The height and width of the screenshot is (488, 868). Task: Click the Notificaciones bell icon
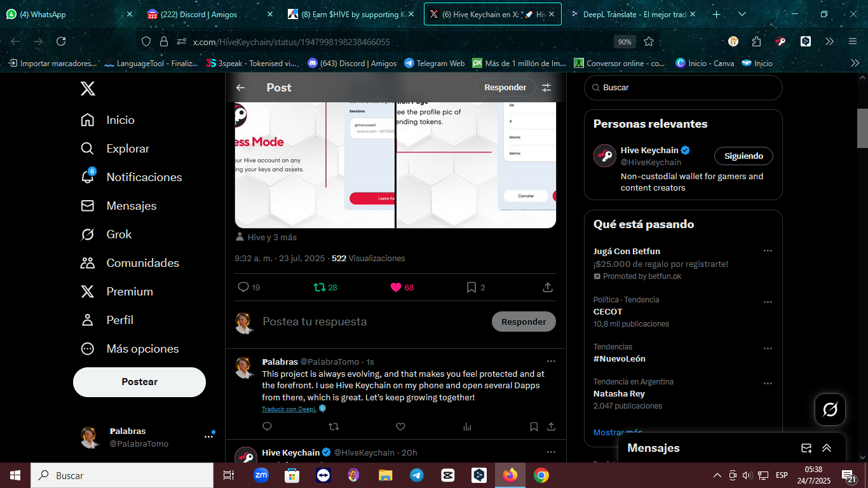click(88, 177)
